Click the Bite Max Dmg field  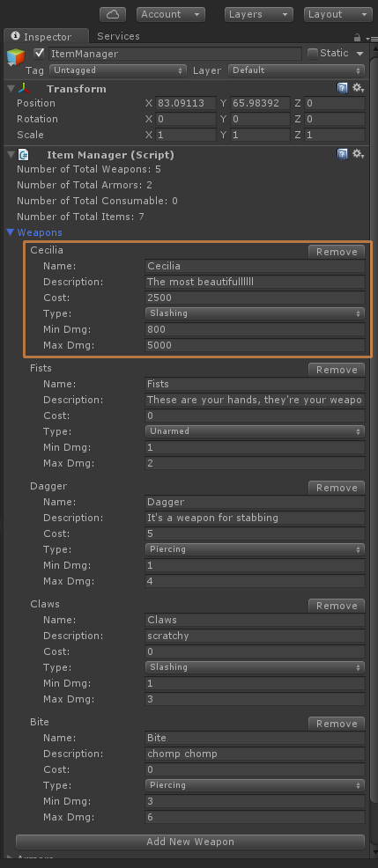(255, 817)
